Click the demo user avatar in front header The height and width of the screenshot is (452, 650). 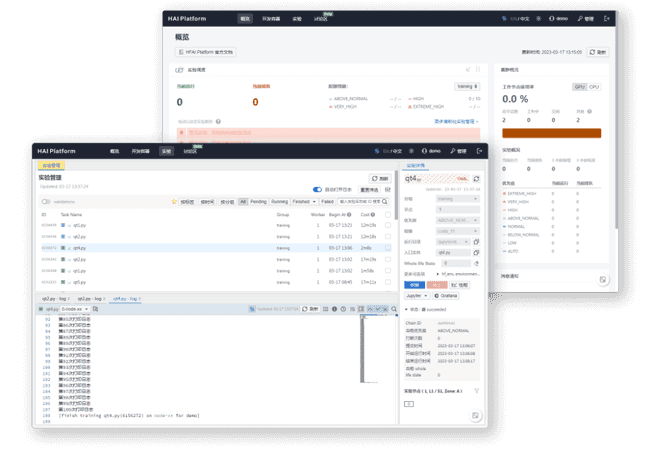[x=430, y=151]
